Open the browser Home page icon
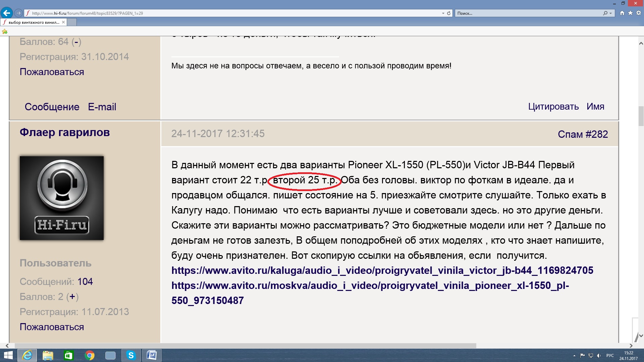 click(622, 13)
